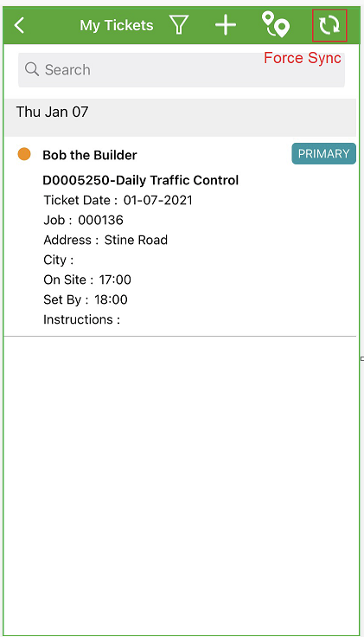This screenshot has height=637, width=364.
Task: Tap the back arrow icon
Action: 19,25
